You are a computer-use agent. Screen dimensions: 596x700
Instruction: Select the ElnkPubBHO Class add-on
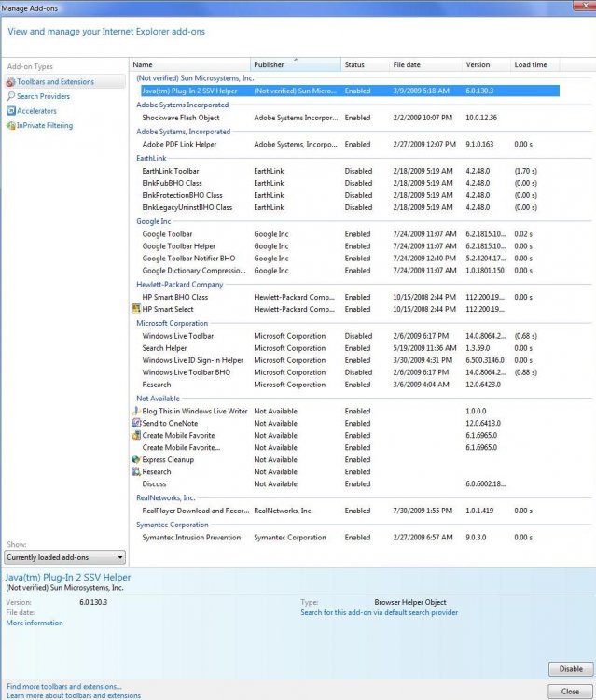click(172, 183)
